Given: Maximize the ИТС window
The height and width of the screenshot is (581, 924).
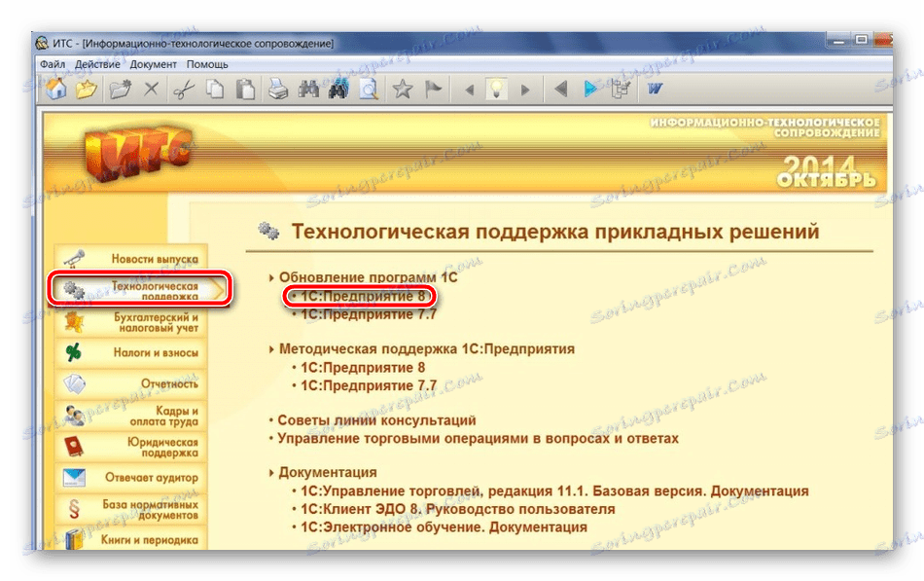Looking at the screenshot, I should (861, 40).
